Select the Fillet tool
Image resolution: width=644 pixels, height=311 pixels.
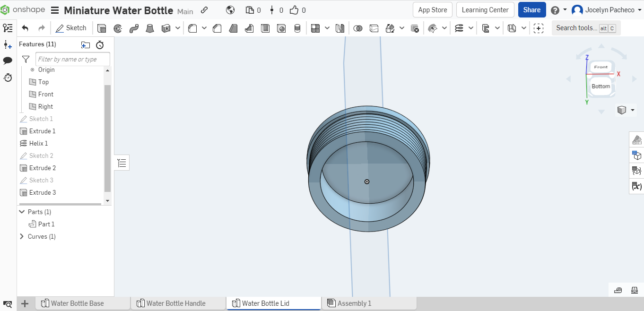point(192,28)
